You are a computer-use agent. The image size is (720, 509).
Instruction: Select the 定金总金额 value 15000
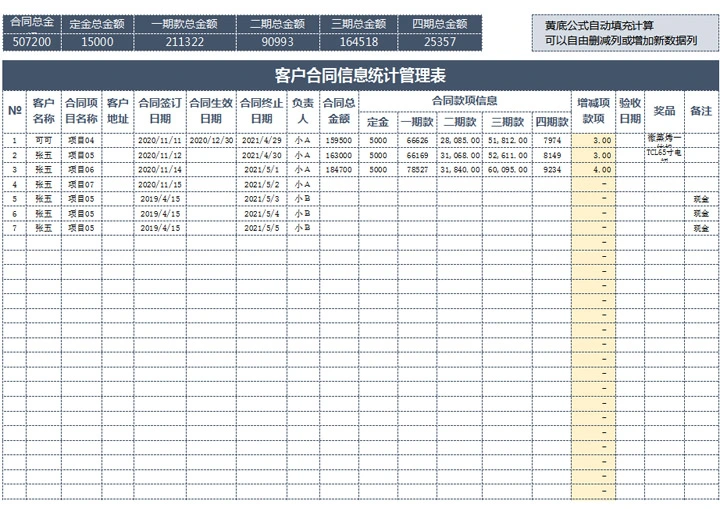point(96,42)
